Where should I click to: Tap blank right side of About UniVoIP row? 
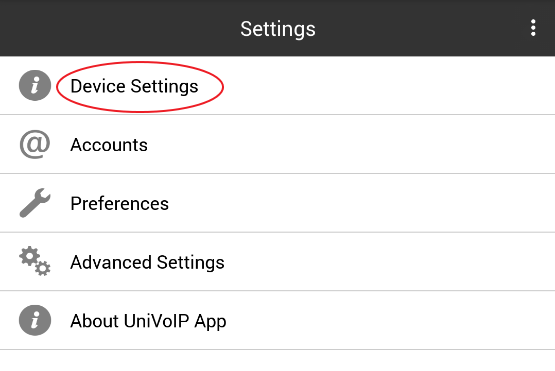[389, 320]
